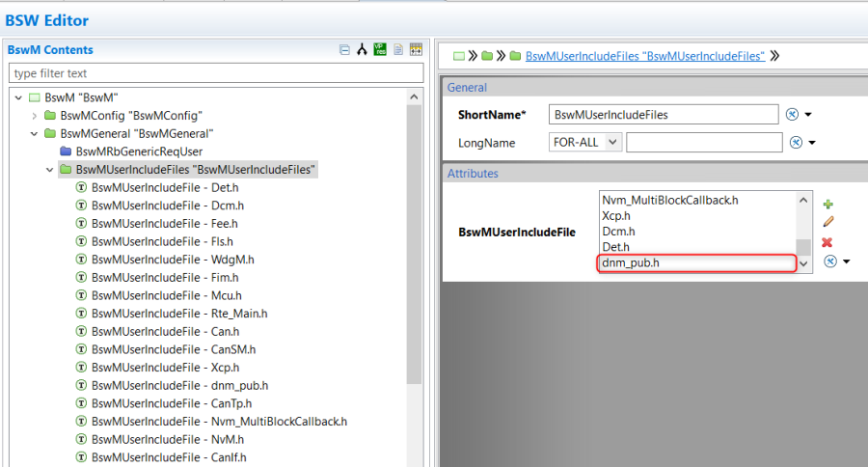Expand breadcrumb chevron after BswMUserIncludeFiles link

[774, 56]
